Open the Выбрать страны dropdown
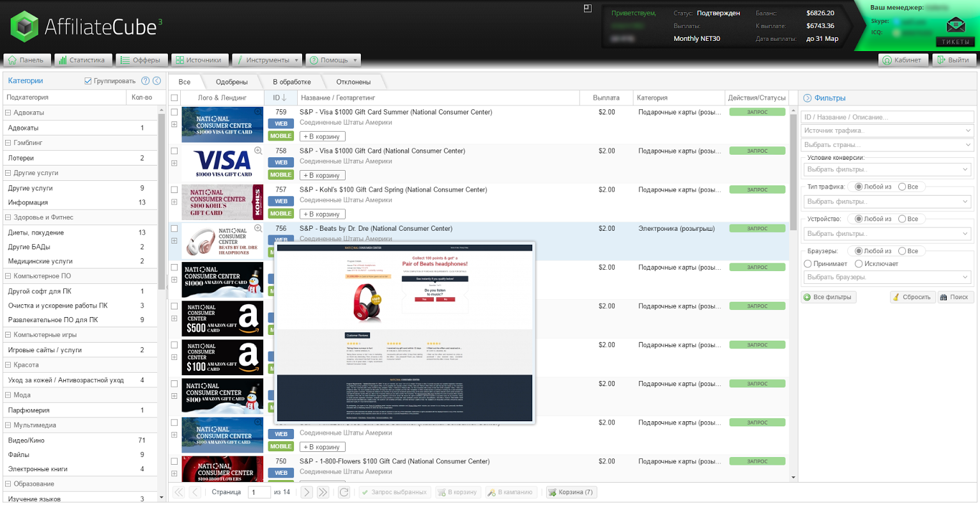The image size is (980, 505). click(887, 145)
